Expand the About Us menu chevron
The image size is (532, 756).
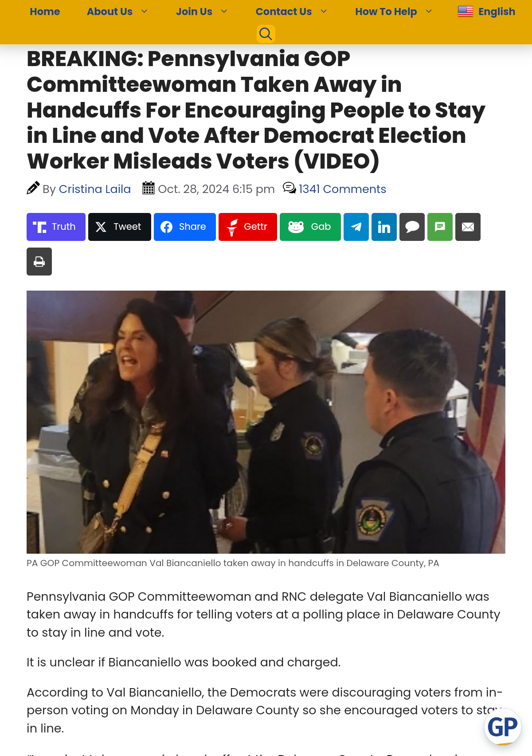[144, 12]
